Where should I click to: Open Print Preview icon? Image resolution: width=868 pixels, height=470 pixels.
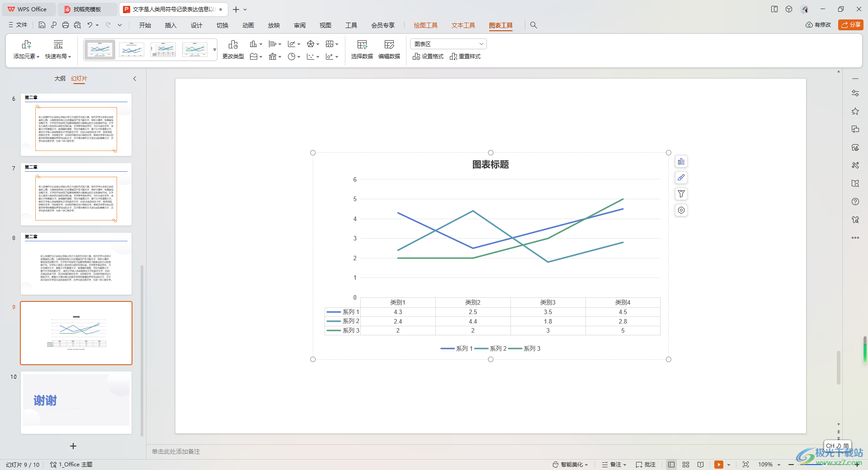(77, 25)
